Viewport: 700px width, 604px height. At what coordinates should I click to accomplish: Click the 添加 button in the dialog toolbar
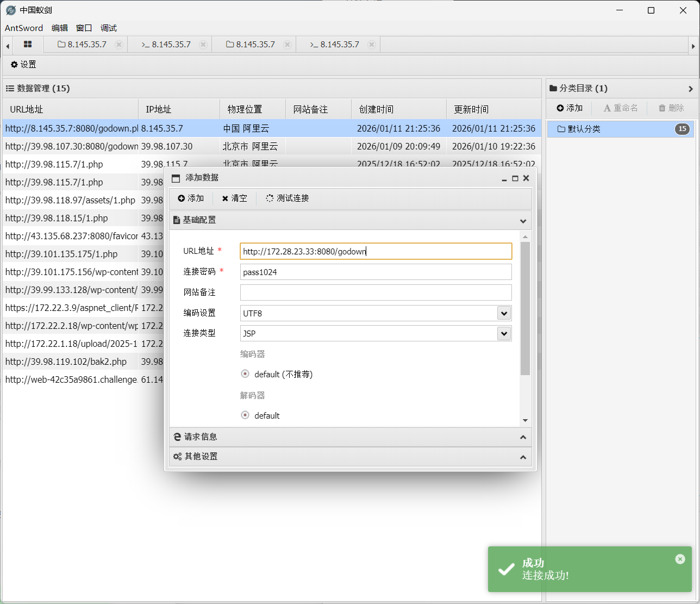(x=191, y=198)
